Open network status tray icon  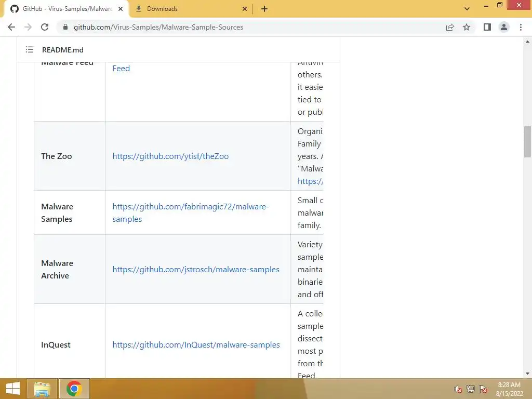[x=470, y=389]
